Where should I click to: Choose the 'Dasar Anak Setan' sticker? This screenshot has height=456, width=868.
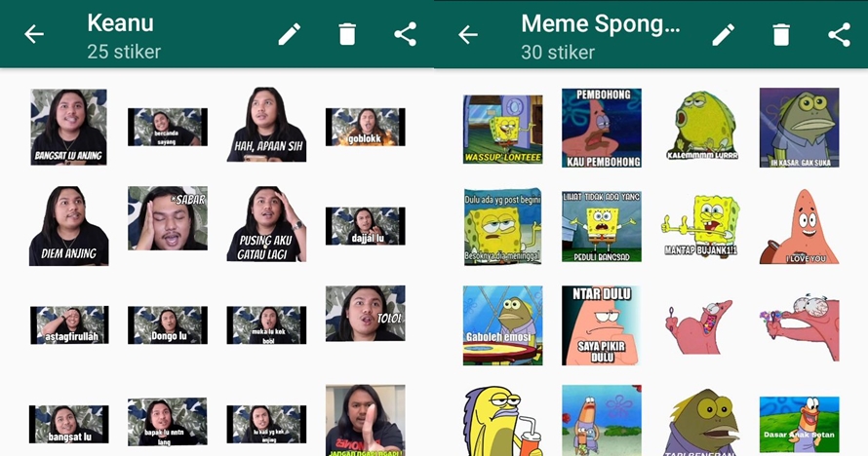[x=800, y=425]
